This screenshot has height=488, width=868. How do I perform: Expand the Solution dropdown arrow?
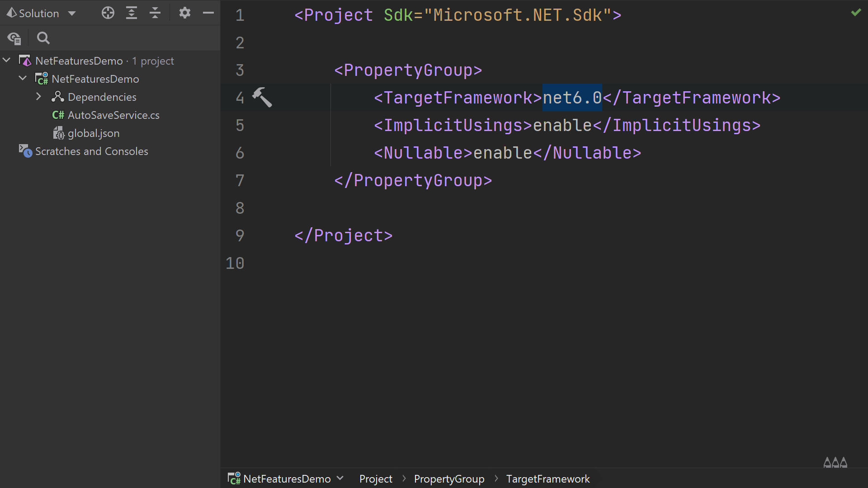pos(71,13)
